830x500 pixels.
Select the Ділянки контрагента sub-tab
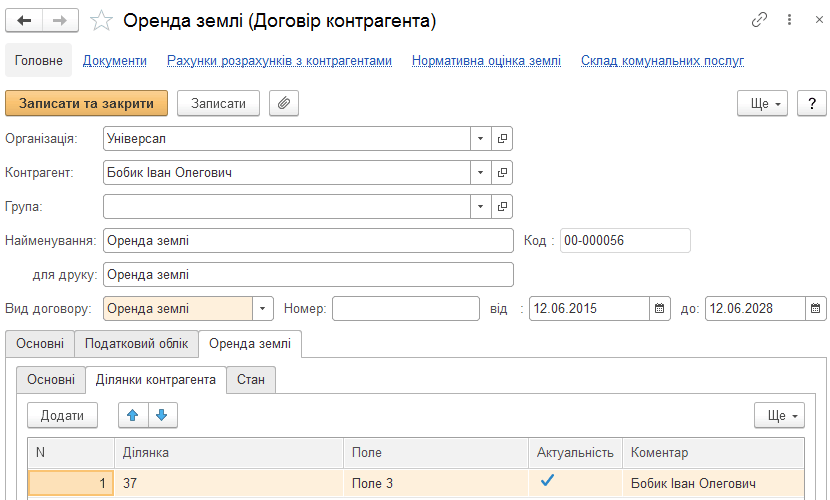[156, 380]
